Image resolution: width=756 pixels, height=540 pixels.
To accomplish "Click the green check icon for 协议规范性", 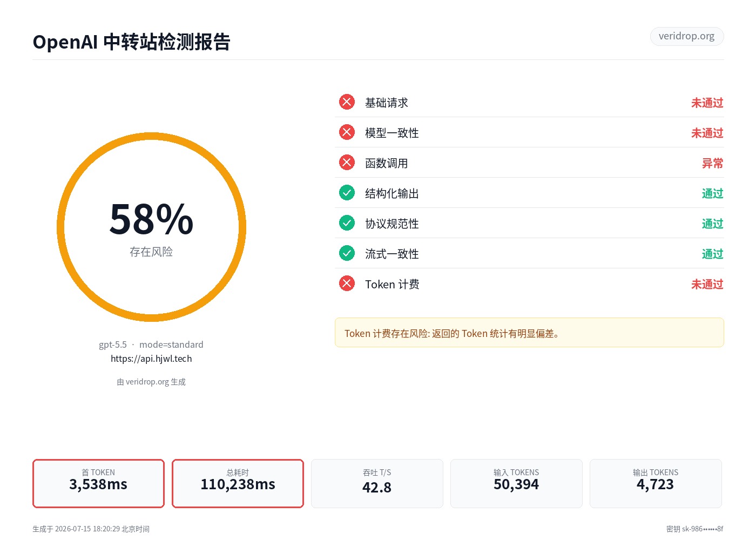I will tap(347, 223).
